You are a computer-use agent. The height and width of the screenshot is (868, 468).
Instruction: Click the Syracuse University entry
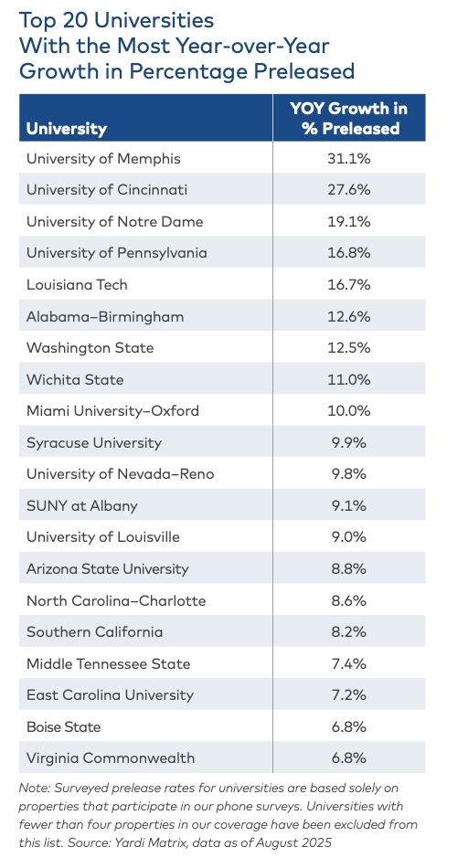click(x=94, y=443)
